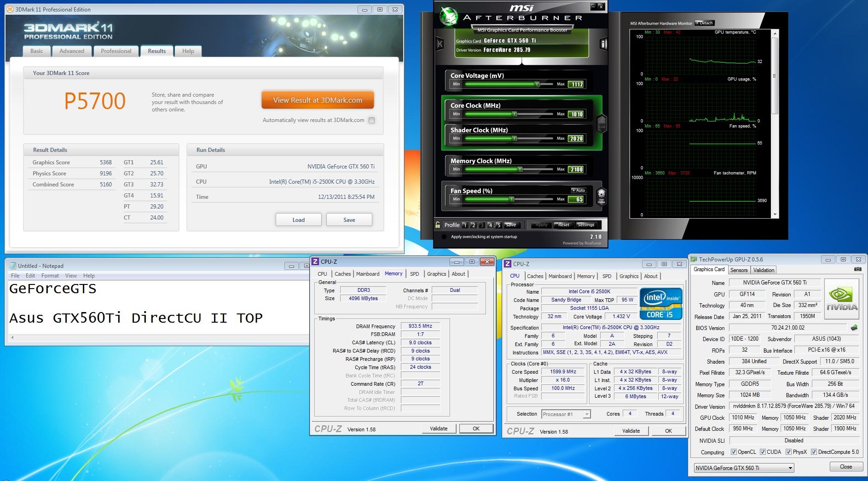Screen dimensions: 868x481
Task: Minimize MSI Afterburner with its minus icon
Action: (x=593, y=6)
